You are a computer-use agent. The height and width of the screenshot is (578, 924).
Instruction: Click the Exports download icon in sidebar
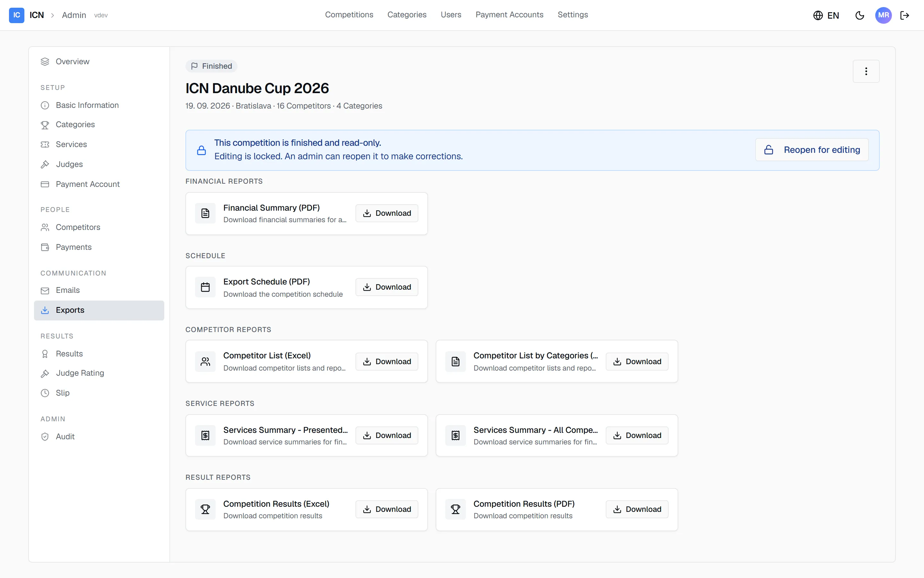click(45, 310)
